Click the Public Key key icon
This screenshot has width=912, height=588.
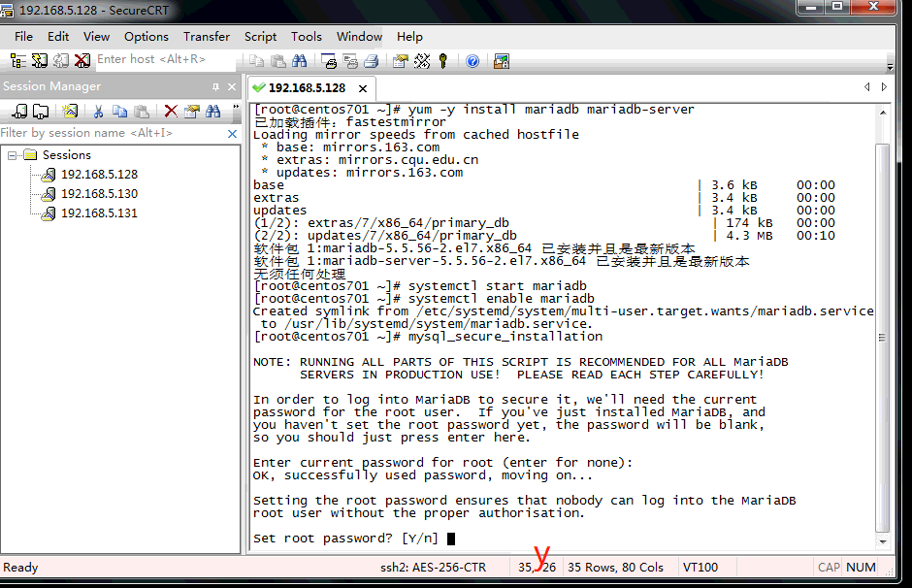(443, 60)
